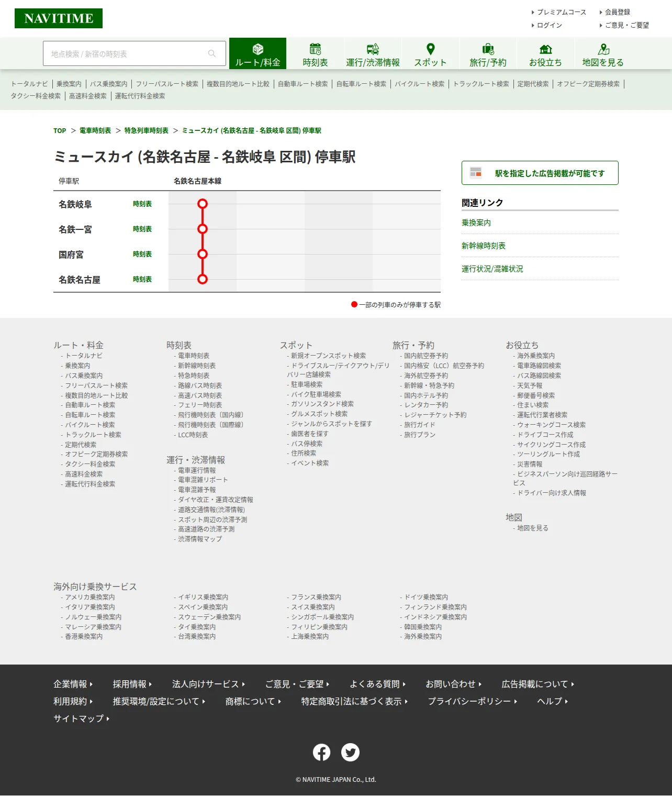Open Twitter page via footer icon

pyautogui.click(x=350, y=753)
